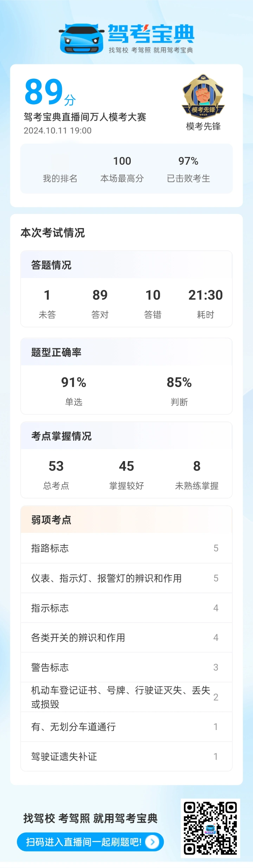Tap the 扫码进入直播间一起刷题吧 button

(90, 842)
